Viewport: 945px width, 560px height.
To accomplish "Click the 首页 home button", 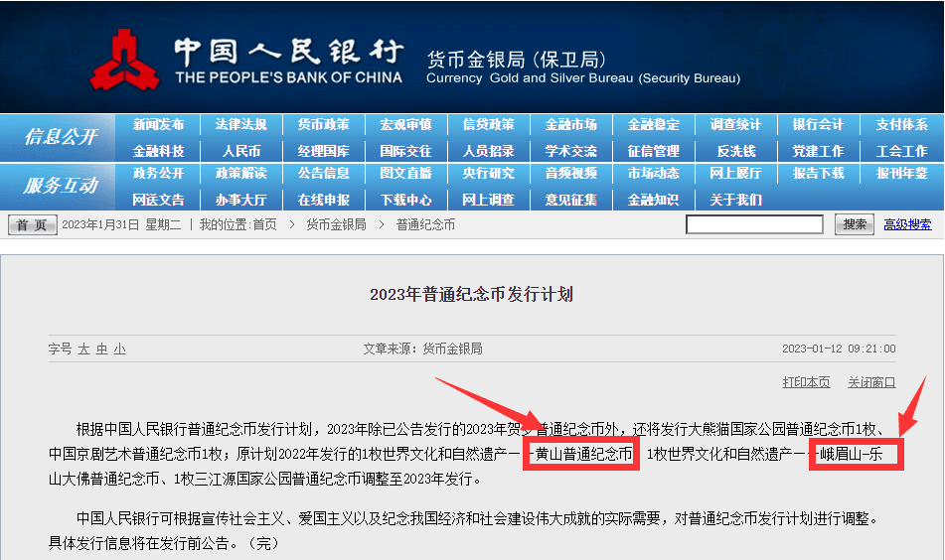I will coord(33,224).
